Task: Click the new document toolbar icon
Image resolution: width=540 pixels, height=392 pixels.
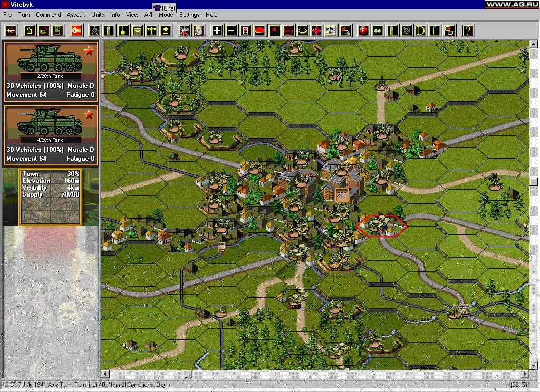Action: click(x=30, y=31)
